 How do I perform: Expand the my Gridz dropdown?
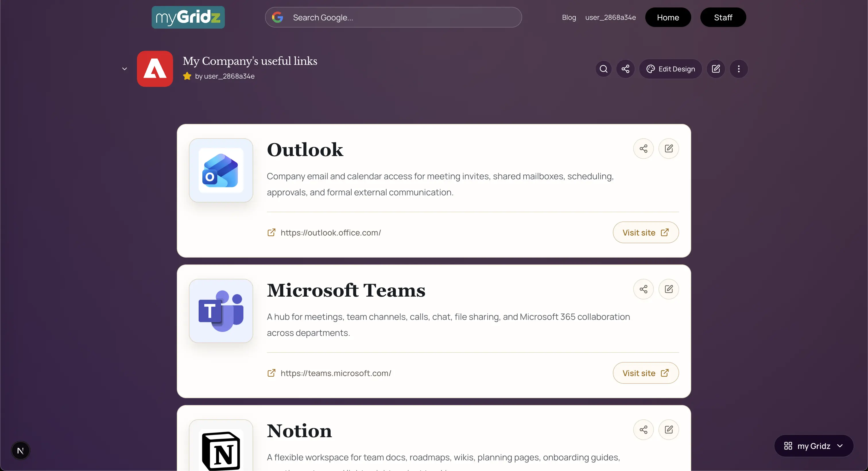tap(814, 446)
